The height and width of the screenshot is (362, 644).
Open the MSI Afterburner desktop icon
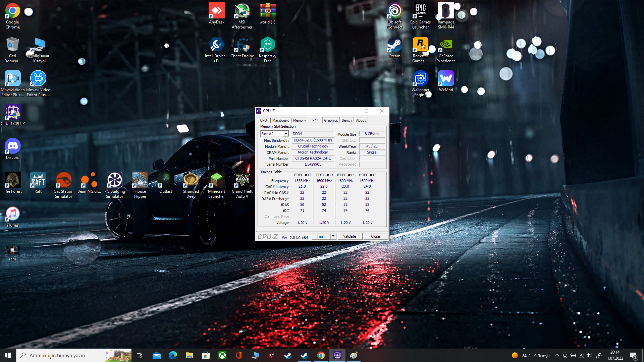pyautogui.click(x=242, y=11)
